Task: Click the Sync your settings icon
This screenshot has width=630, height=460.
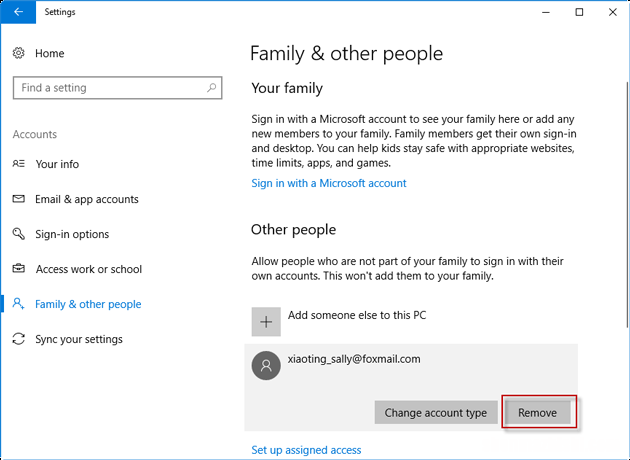Action: pos(18,339)
